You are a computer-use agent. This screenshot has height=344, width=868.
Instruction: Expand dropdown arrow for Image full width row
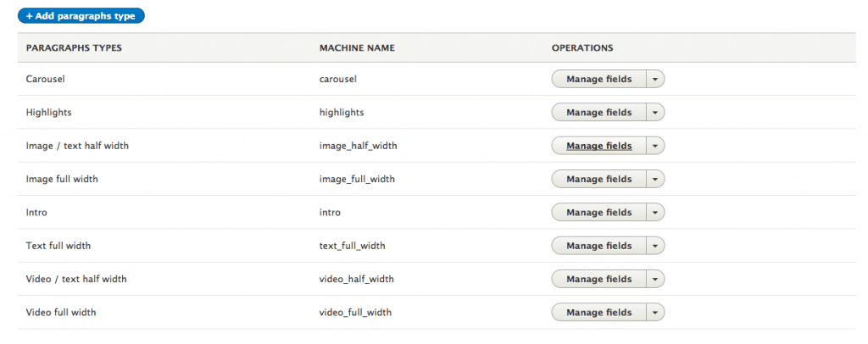click(655, 179)
